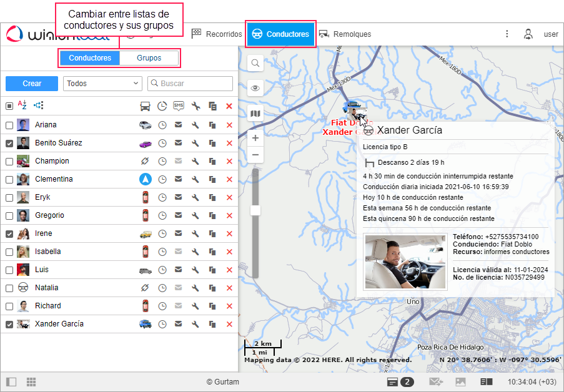This screenshot has width=564, height=392.
Task: Uncheck the Benito Suárez checkbox
Action: tap(9, 143)
